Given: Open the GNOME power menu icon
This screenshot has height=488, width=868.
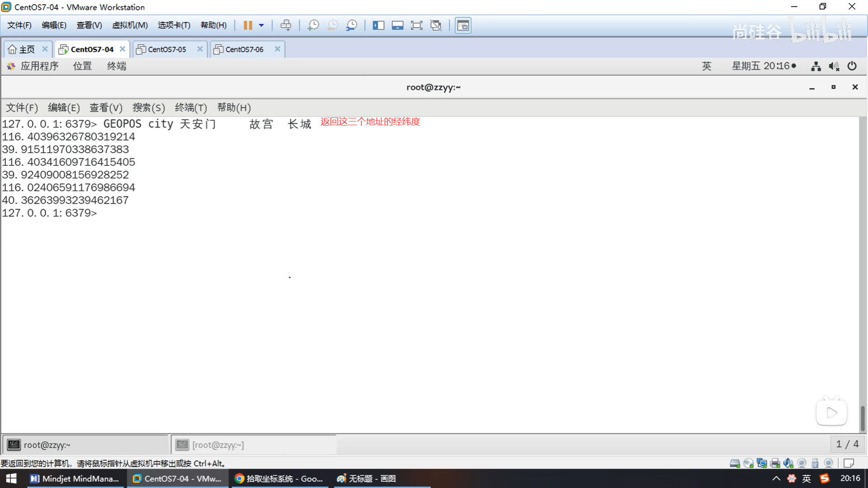Looking at the screenshot, I should click(x=852, y=66).
